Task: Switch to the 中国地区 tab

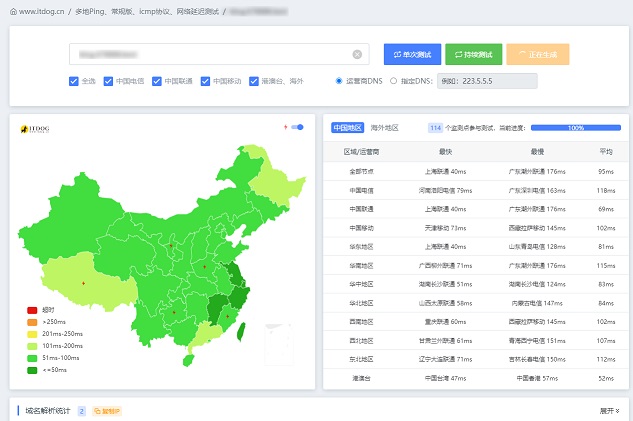Action: tap(348, 128)
